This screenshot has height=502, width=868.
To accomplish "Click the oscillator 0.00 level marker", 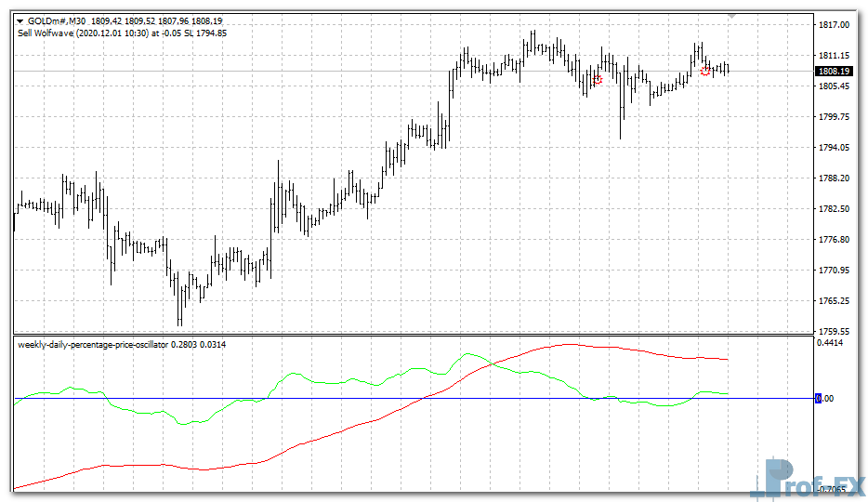I will [x=819, y=399].
